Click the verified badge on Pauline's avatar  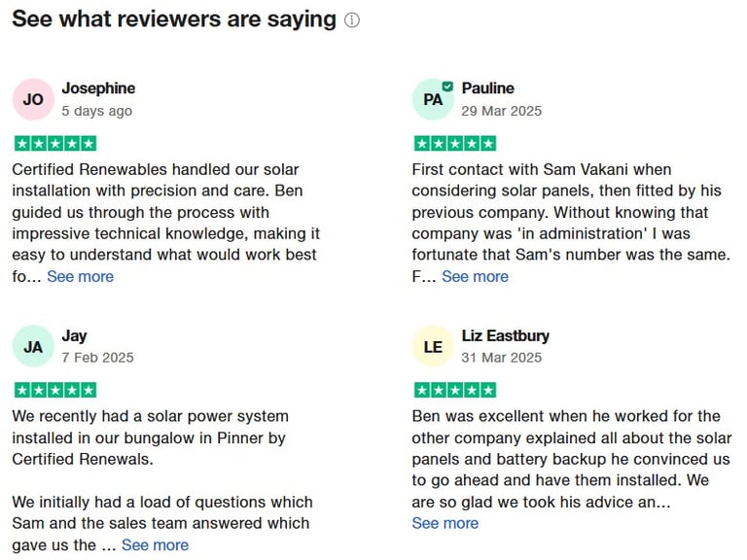pyautogui.click(x=447, y=87)
